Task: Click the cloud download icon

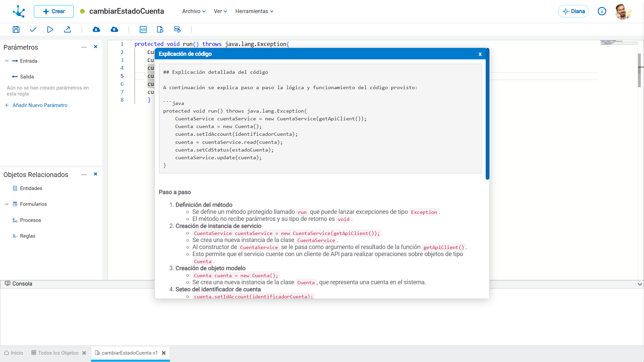Action: coord(96,29)
